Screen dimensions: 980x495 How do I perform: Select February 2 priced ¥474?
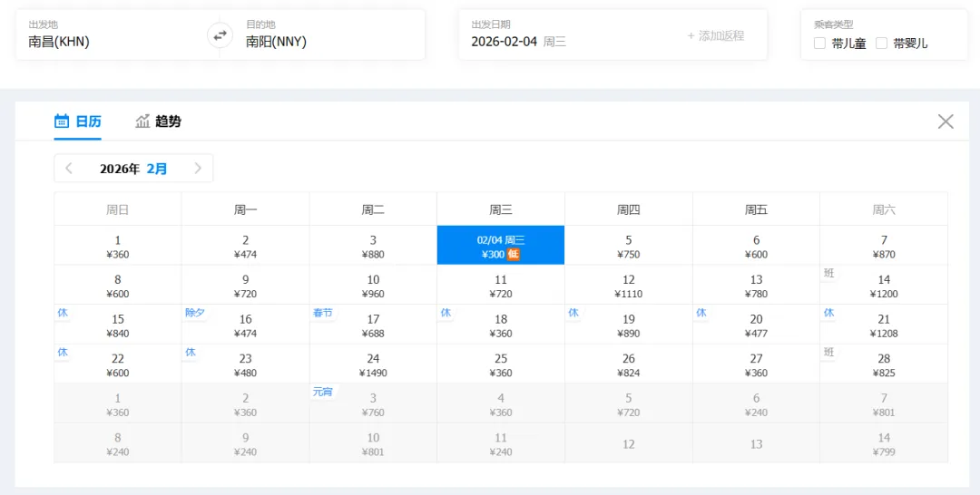(x=246, y=246)
